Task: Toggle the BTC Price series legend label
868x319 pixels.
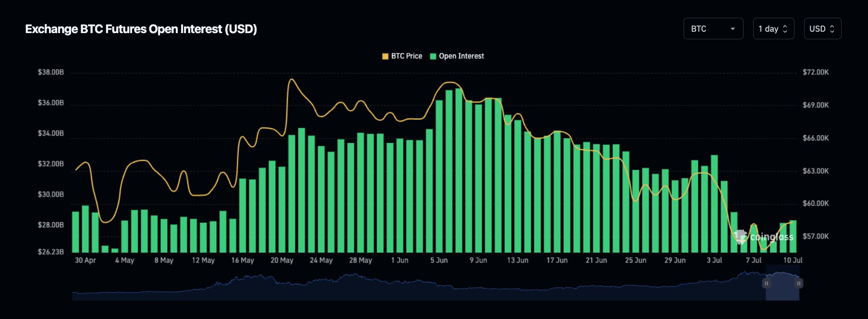Action: [406, 56]
